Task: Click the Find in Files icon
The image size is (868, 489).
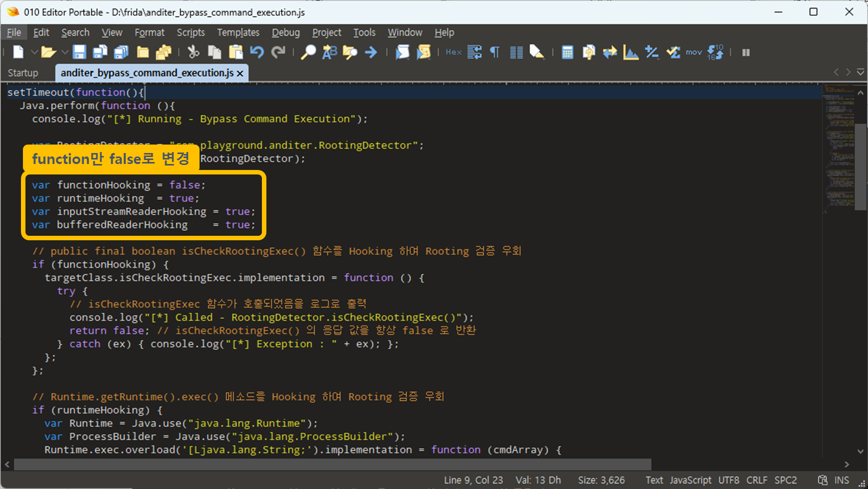Action: point(350,52)
